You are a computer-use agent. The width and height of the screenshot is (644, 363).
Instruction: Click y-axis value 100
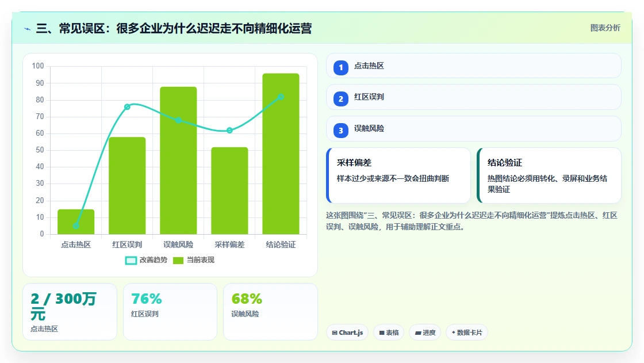tap(38, 66)
